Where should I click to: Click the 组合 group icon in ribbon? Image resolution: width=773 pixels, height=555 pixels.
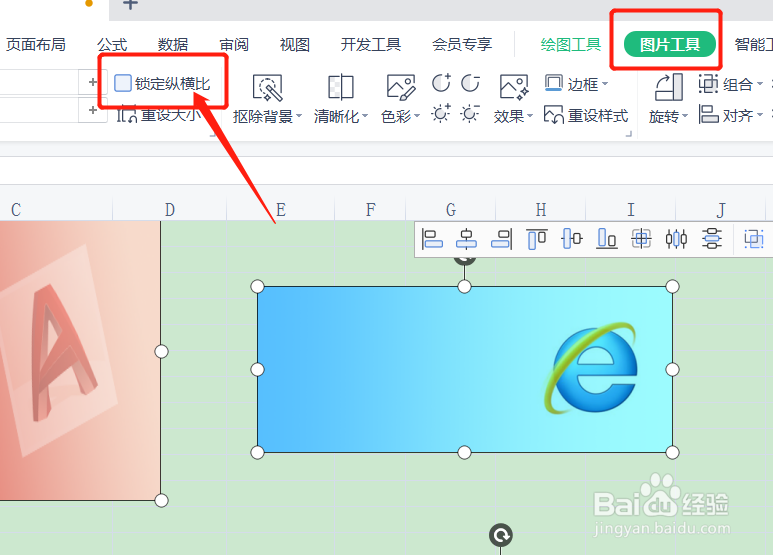[708, 83]
